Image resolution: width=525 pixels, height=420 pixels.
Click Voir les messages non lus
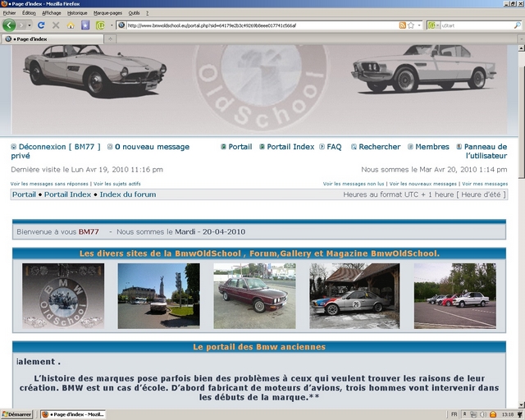click(354, 184)
